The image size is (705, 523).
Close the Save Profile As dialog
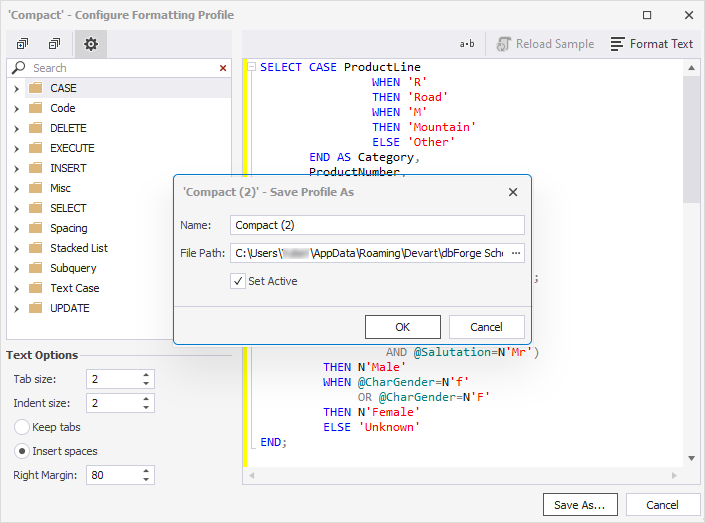coord(513,192)
